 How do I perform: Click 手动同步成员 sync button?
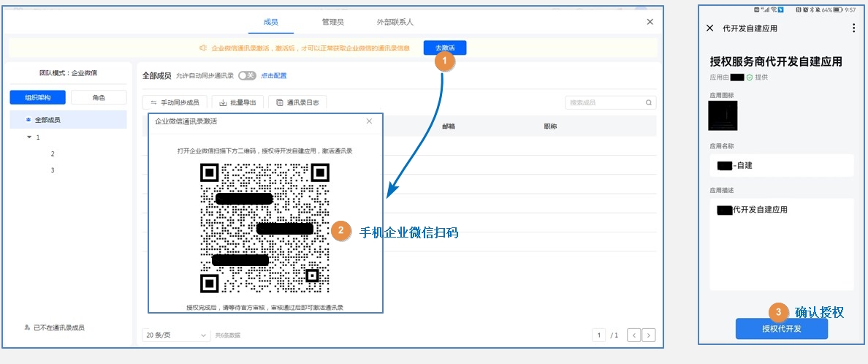tap(175, 103)
